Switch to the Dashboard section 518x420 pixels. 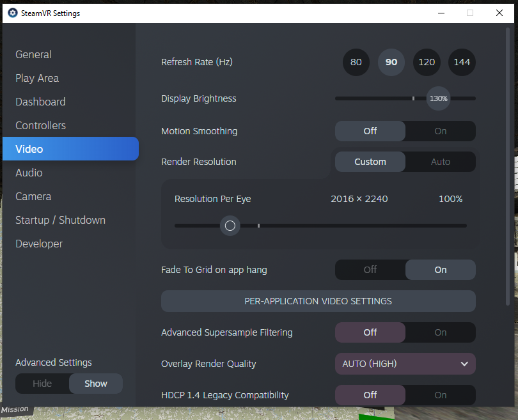[x=40, y=102]
